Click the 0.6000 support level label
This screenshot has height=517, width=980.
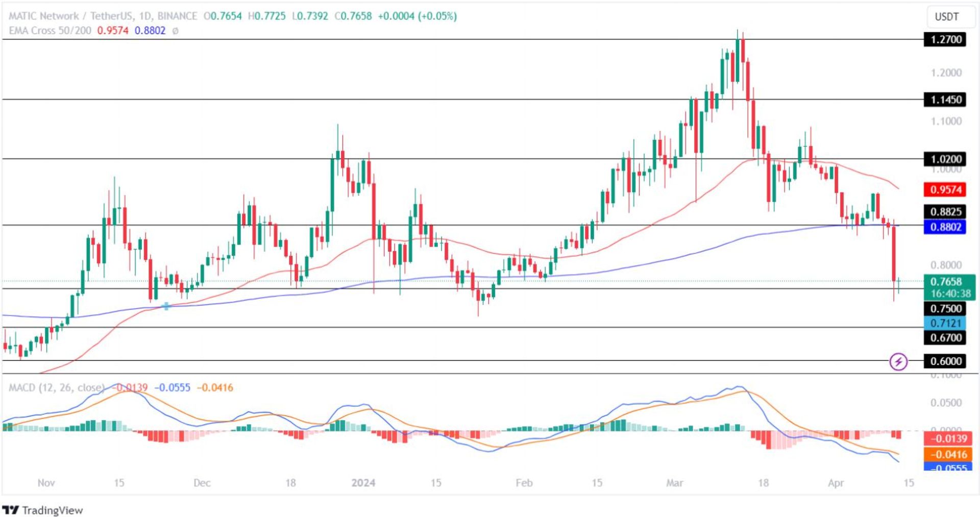[x=945, y=361]
